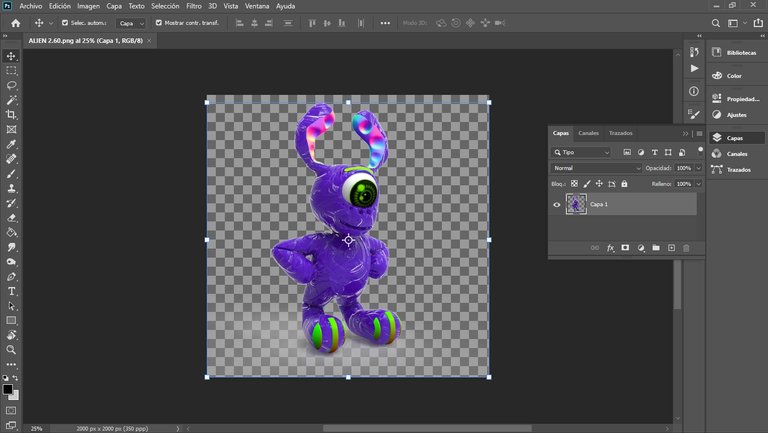This screenshot has width=768, height=433.
Task: Select the Magic Wand tool
Action: 11,100
